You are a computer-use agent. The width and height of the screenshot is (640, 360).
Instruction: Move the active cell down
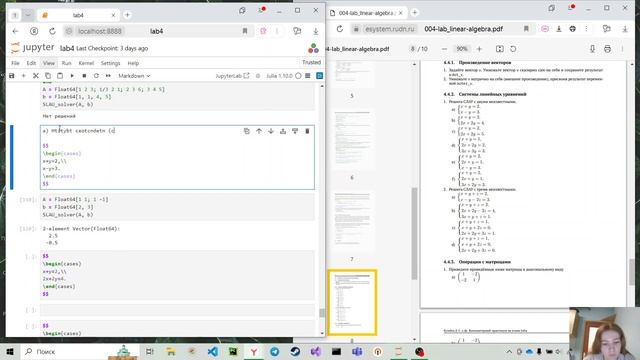coord(271,131)
